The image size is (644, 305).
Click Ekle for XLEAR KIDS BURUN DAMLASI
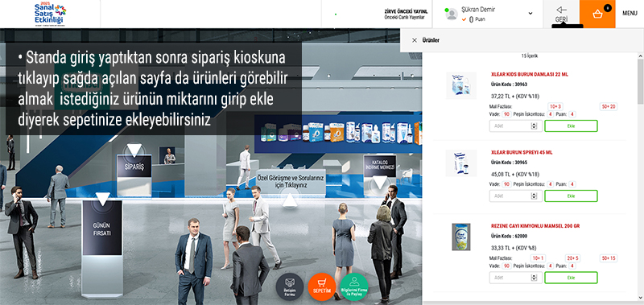(x=571, y=126)
